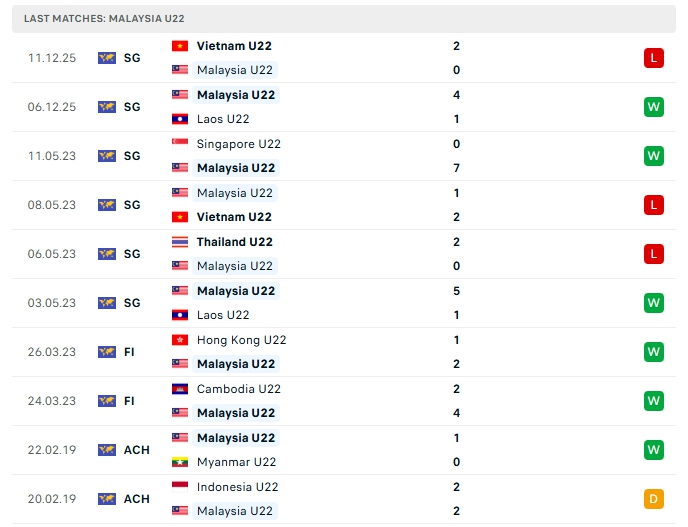Click the Thailand U22 flag icon
This screenshot has height=527, width=688.
click(180, 242)
